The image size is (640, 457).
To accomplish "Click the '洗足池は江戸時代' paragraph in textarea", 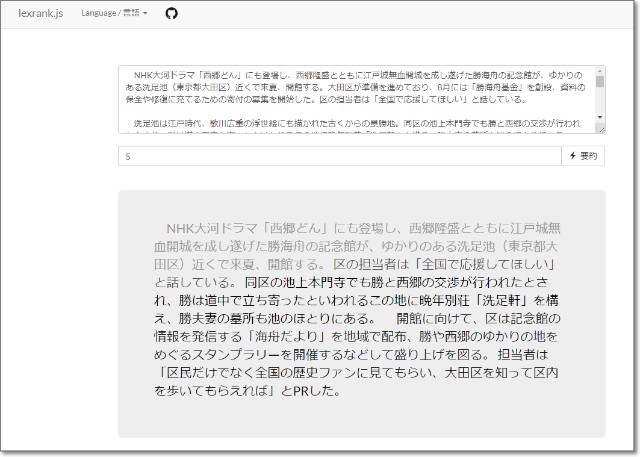I will 180,122.
